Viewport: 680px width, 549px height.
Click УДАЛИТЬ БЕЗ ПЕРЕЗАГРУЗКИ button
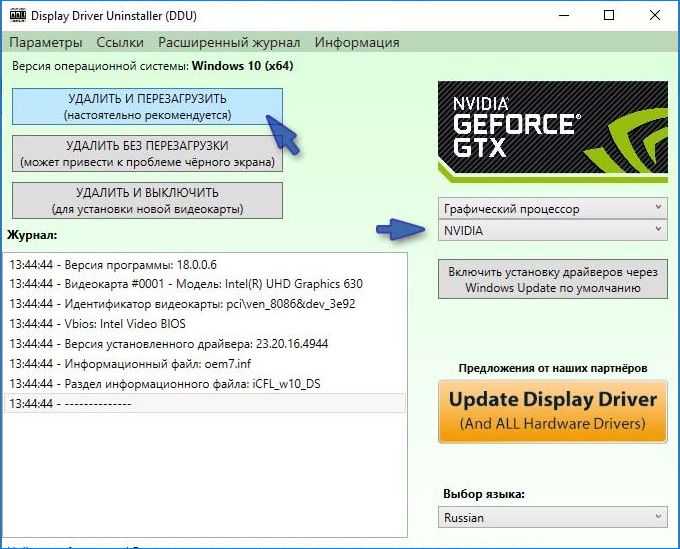[147, 154]
